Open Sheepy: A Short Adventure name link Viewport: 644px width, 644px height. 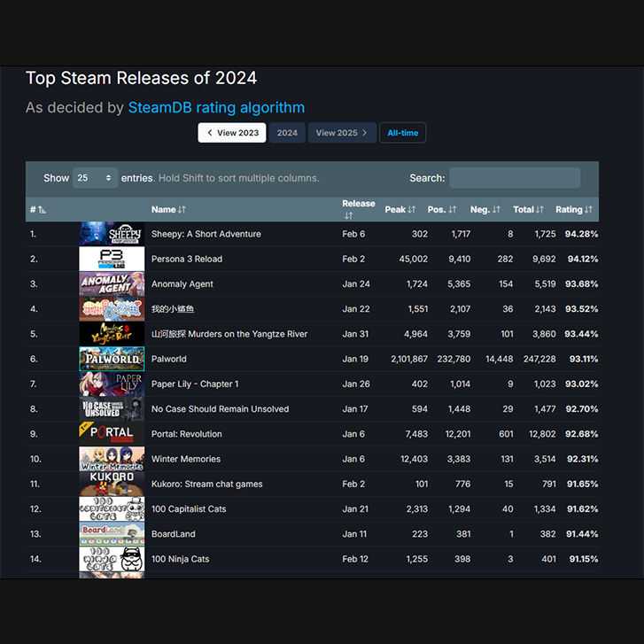coord(206,234)
